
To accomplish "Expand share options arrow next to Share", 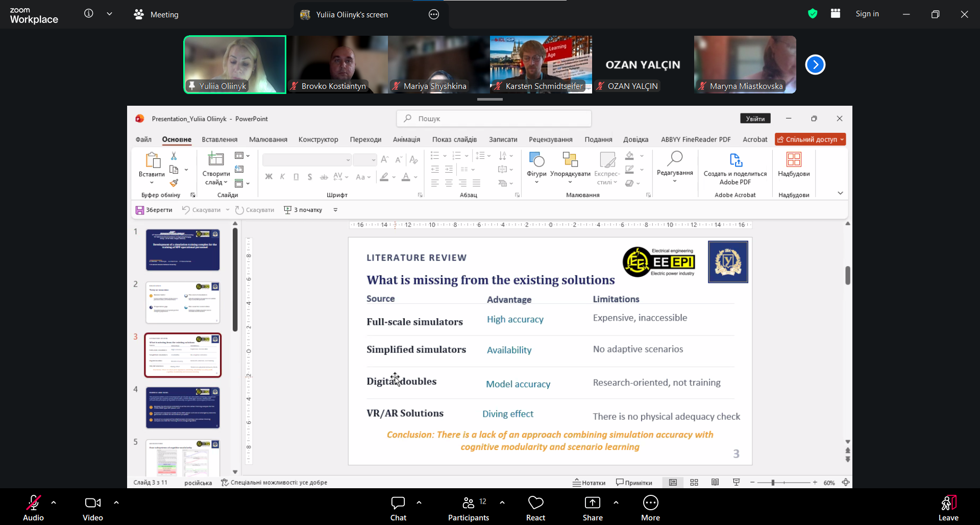I will pos(616,503).
